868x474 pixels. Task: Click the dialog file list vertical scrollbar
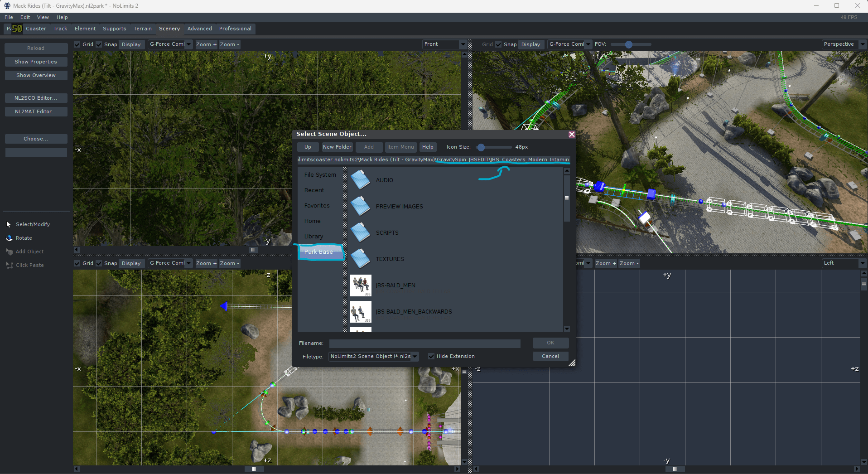click(x=567, y=198)
